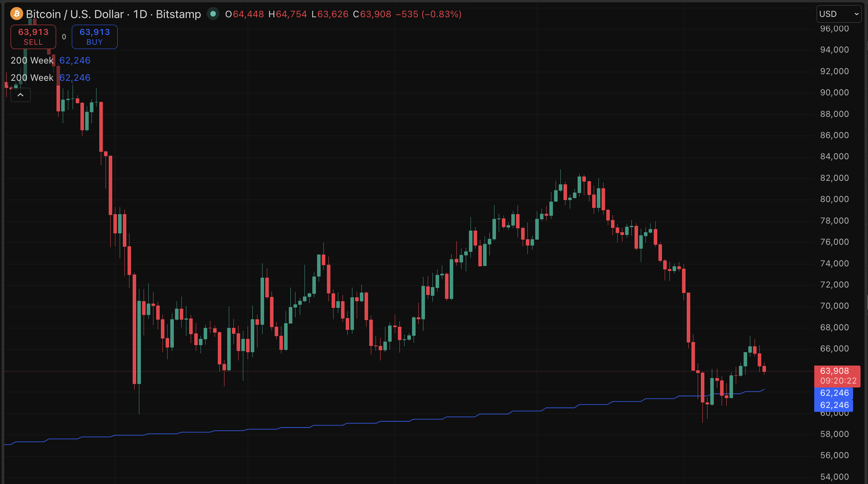Click the second 200 Week value 62,246
Image resolution: width=868 pixels, height=484 pixels.
(75, 78)
